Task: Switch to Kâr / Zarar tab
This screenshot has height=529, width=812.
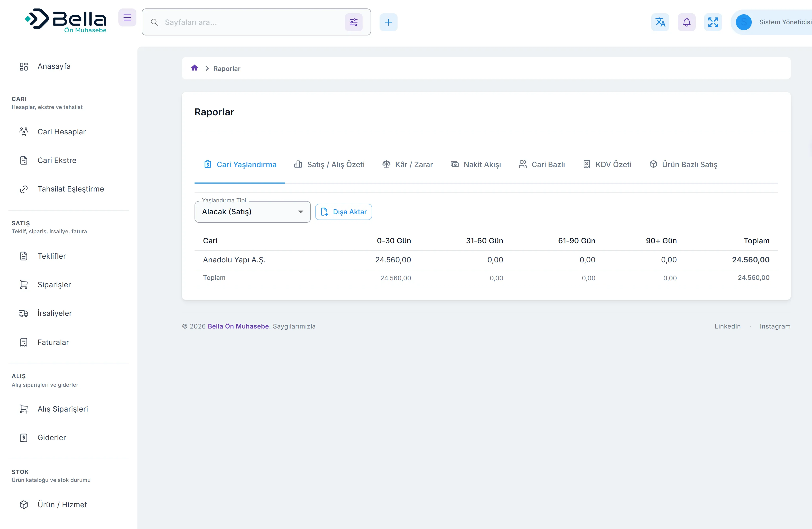Action: [407, 165]
